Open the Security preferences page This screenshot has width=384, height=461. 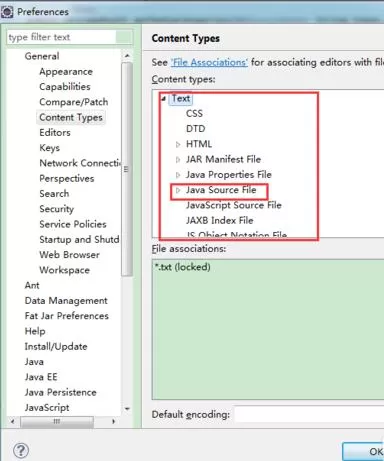[57, 209]
